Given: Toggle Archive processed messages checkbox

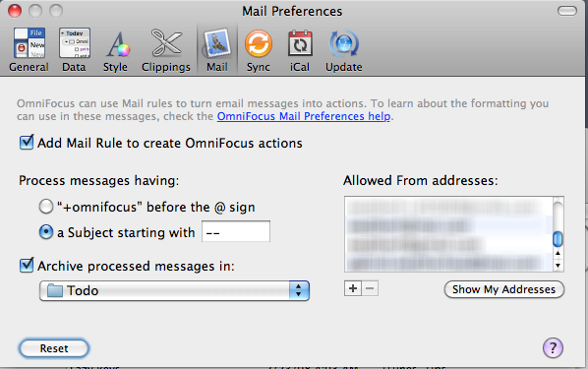Looking at the screenshot, I should tap(27, 266).
